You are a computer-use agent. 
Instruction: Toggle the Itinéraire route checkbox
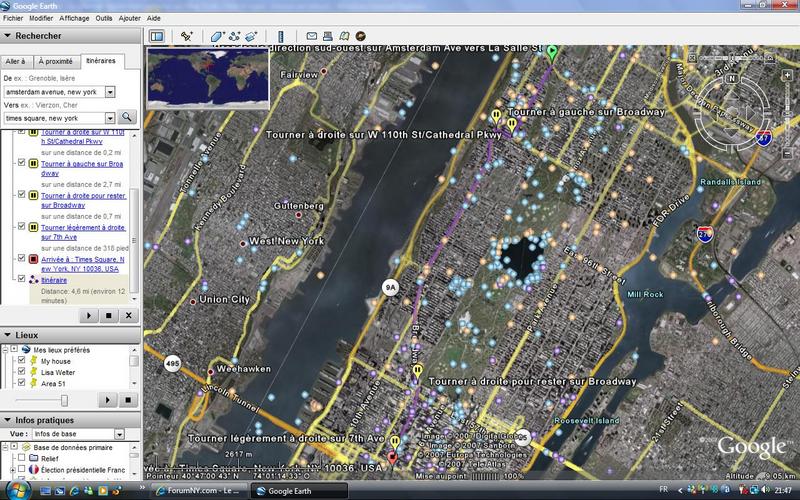[21, 279]
